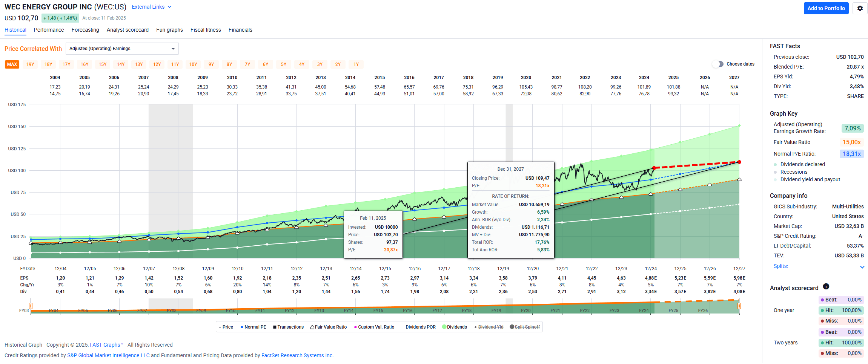Click the gray Split Spinoff legend circle
Viewport: 868px width, 364px height.
[512, 327]
